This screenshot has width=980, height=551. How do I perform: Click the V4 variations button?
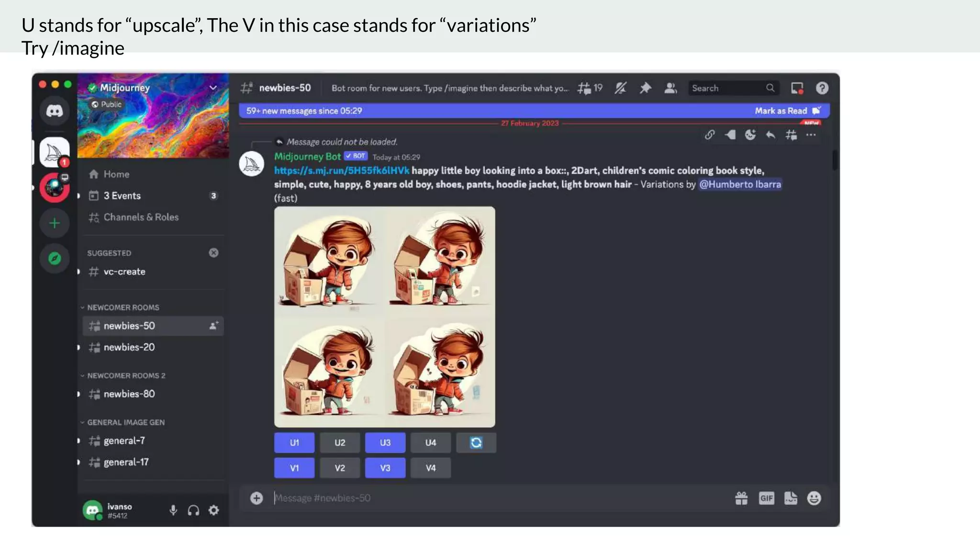[431, 468]
